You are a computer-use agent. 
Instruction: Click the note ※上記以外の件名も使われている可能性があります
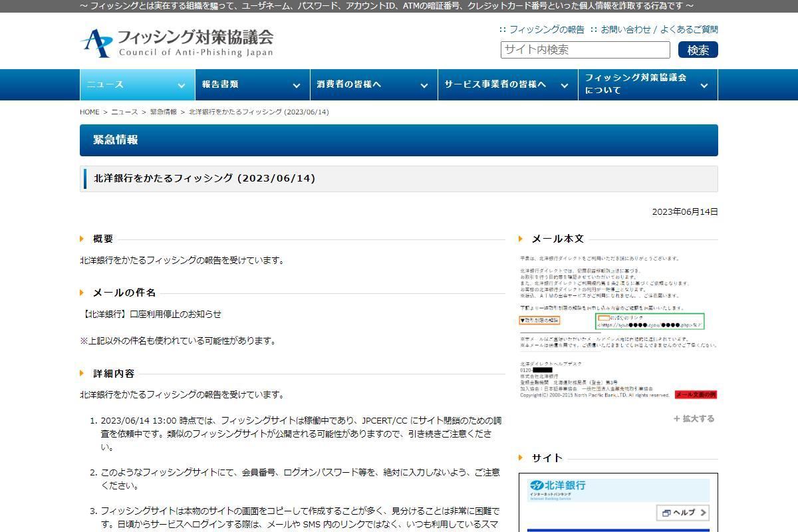click(178, 340)
